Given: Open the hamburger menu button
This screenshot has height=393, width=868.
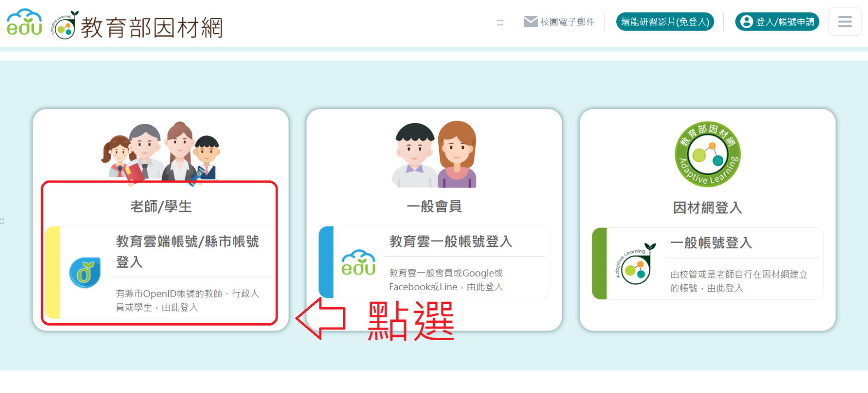Looking at the screenshot, I should (844, 22).
